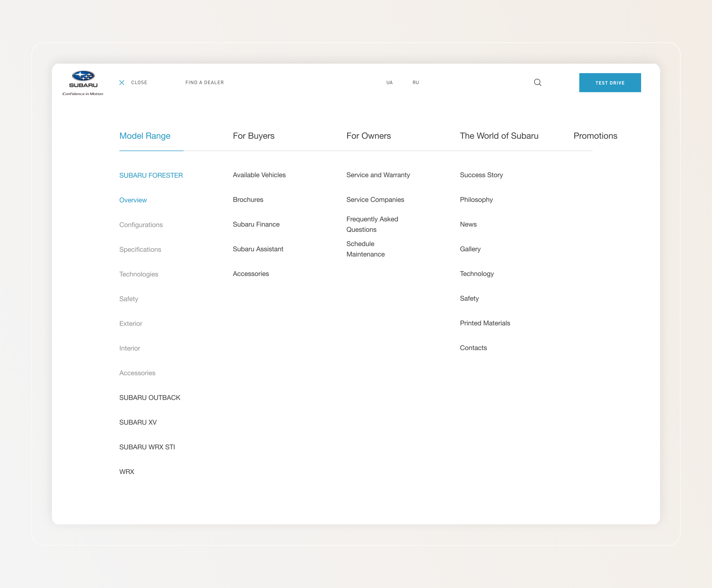Viewport: 712px width, 588px height.
Task: Open Subaru Assistant
Action: click(x=258, y=249)
